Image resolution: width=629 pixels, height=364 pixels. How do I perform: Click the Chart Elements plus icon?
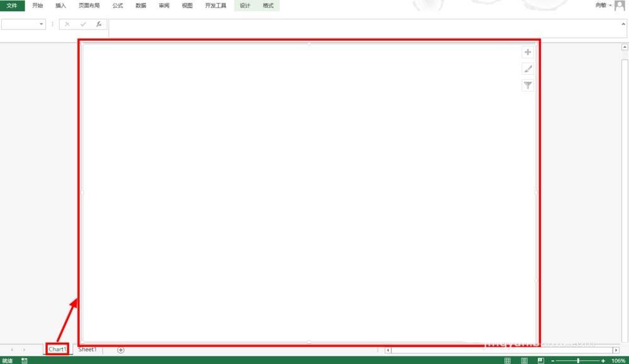tap(528, 52)
